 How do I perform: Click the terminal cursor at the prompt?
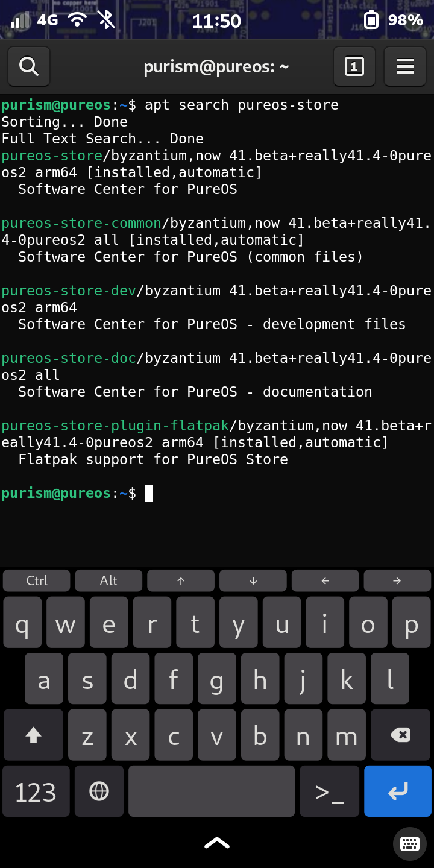tap(149, 493)
